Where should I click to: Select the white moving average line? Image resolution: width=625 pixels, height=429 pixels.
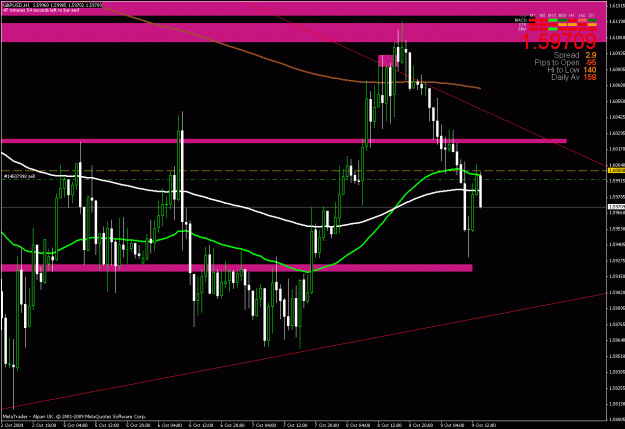(239, 208)
